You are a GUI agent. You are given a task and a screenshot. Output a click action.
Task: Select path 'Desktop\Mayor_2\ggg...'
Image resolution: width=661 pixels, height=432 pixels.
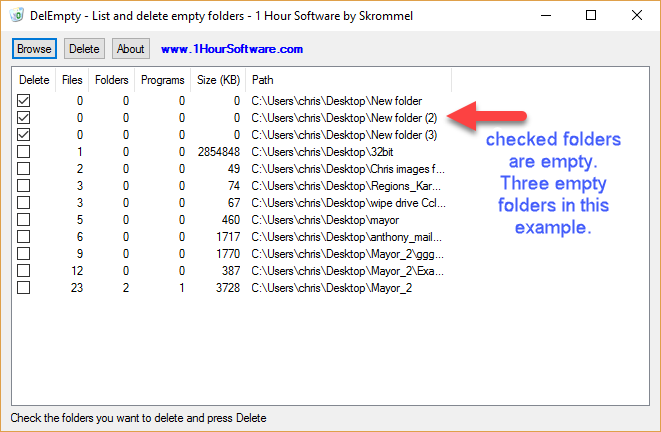(347, 254)
